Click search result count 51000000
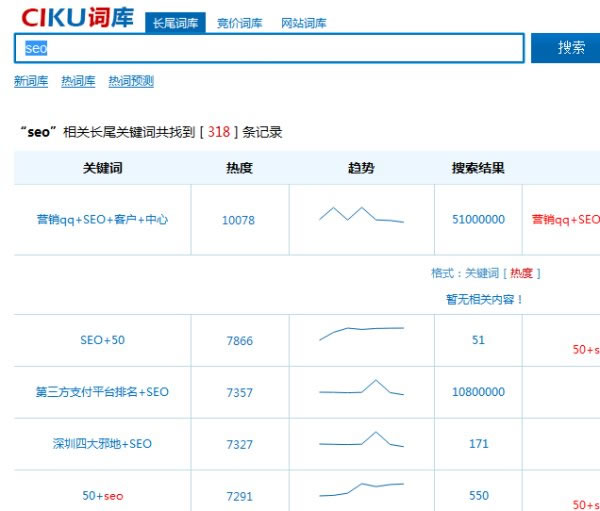 (478, 220)
